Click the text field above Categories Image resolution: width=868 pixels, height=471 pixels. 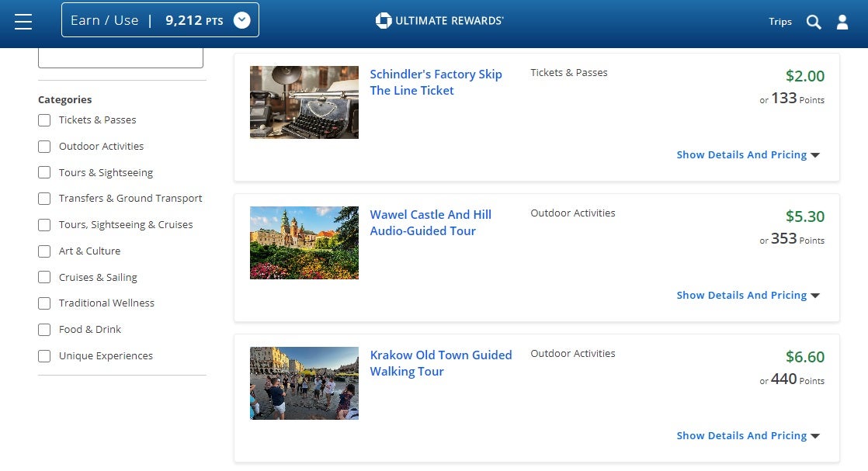coord(120,58)
